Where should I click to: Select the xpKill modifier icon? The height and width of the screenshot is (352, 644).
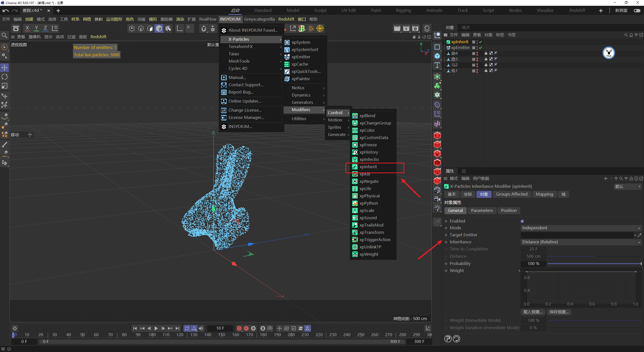(355, 174)
